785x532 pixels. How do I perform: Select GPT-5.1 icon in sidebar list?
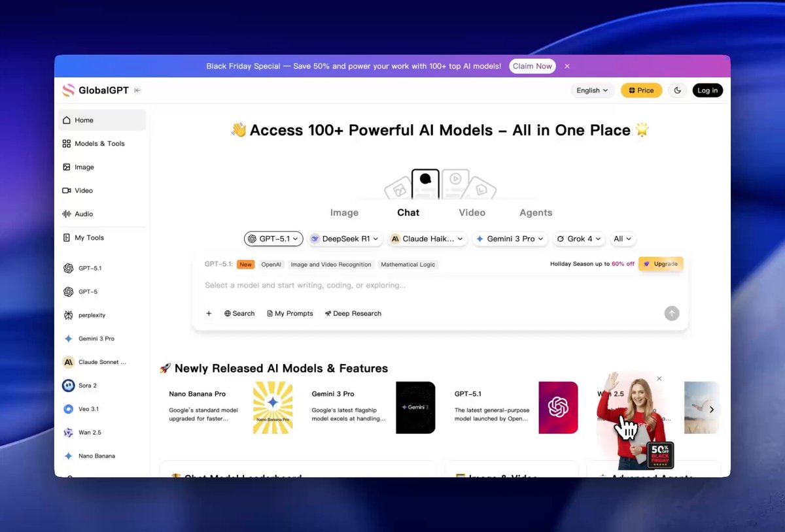(68, 269)
